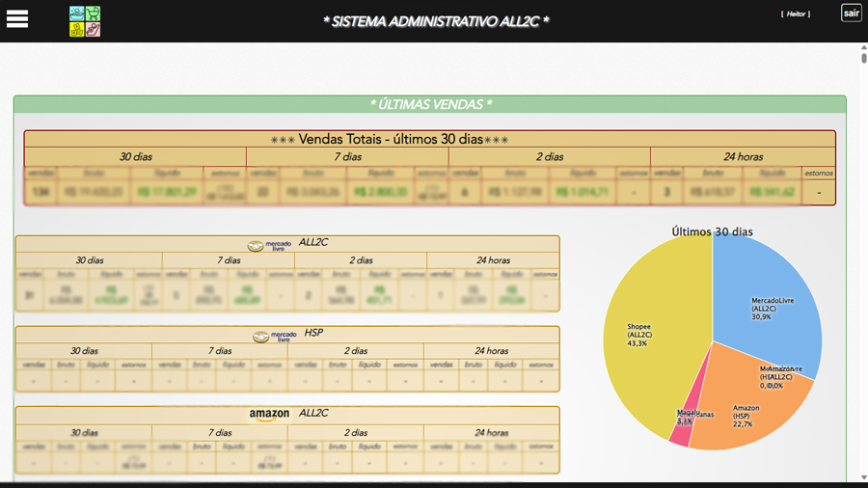Click the MercadoLivre logo beside ALL2C
This screenshot has height=488, width=868.
coord(270,246)
